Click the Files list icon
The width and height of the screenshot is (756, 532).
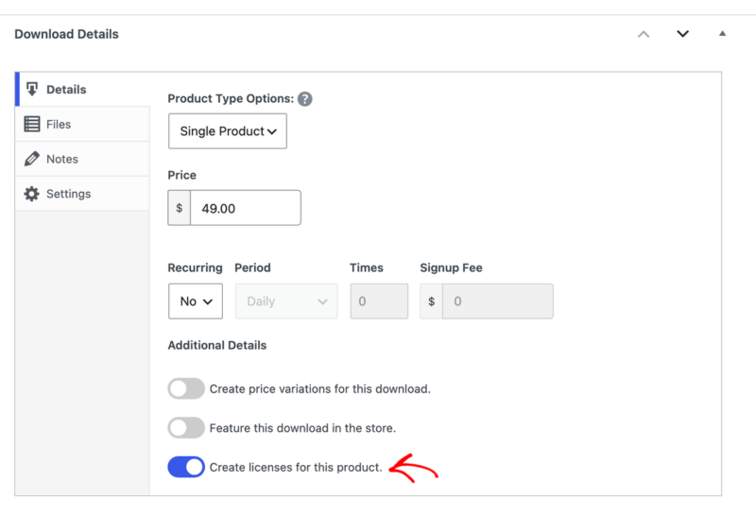(x=32, y=124)
